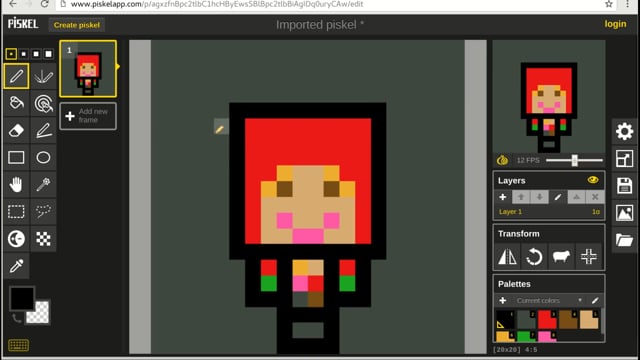Open the Preferences gear icon
Viewport: 640px width, 360px height.
coord(624,131)
